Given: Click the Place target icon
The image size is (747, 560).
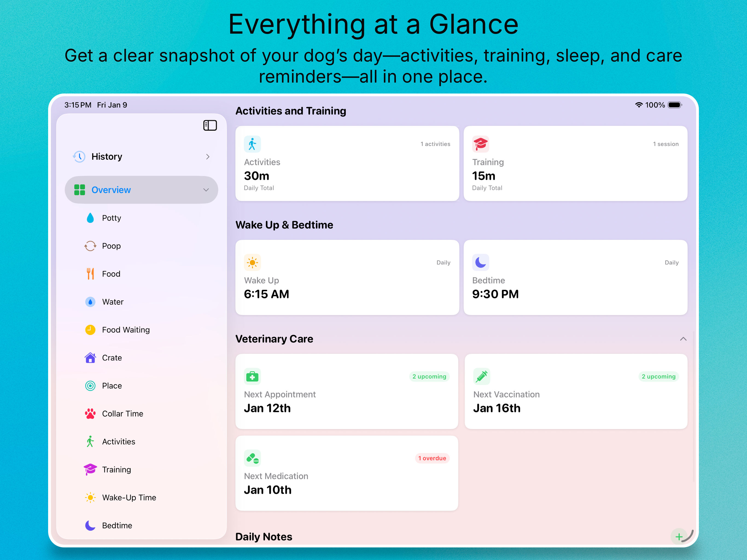Looking at the screenshot, I should click(90, 386).
